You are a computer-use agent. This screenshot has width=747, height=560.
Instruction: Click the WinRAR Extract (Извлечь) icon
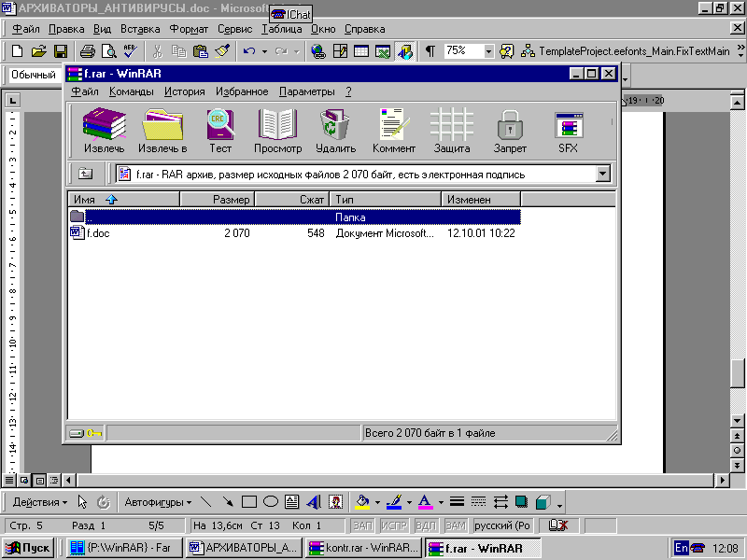point(104,131)
